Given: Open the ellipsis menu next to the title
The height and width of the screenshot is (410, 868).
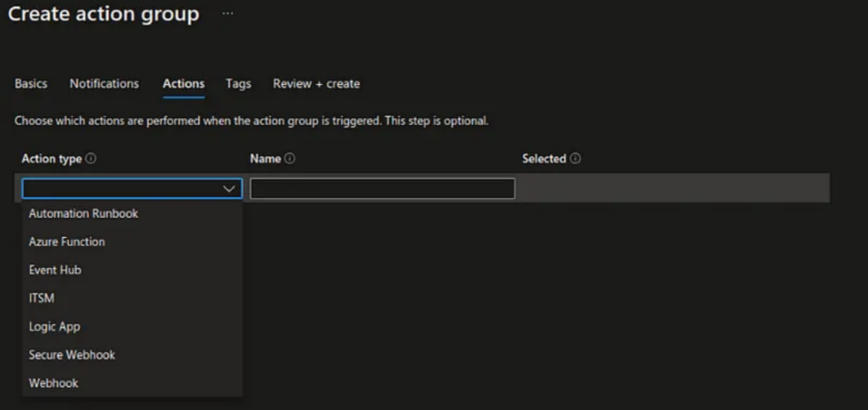Looking at the screenshot, I should click(227, 14).
